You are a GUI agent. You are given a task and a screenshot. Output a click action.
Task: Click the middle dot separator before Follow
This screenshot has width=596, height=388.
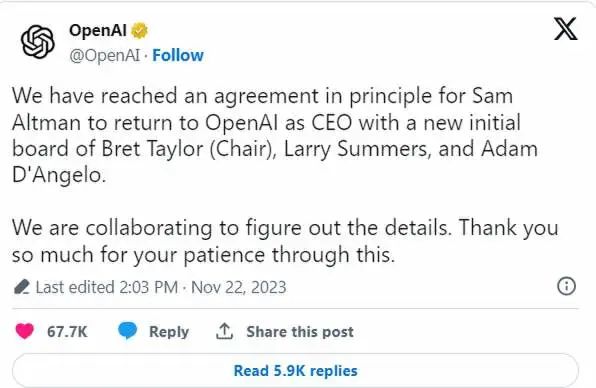pyautogui.click(x=146, y=56)
